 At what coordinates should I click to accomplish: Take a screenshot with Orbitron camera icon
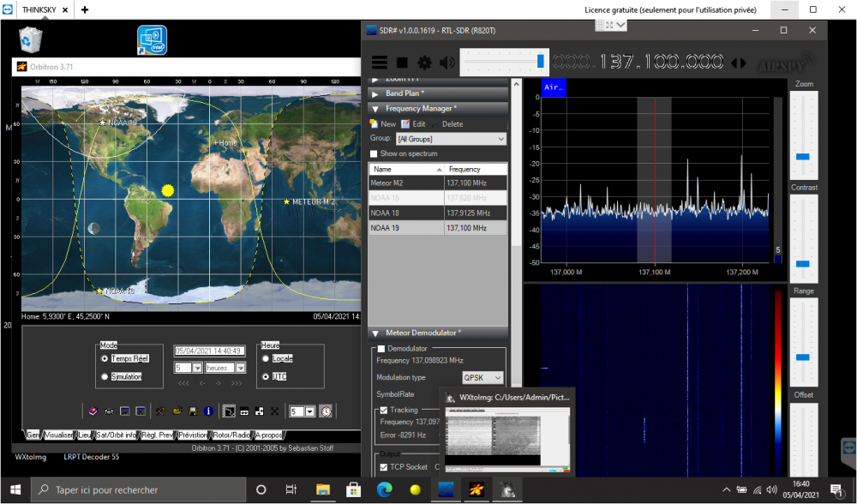pyautogui.click(x=109, y=411)
